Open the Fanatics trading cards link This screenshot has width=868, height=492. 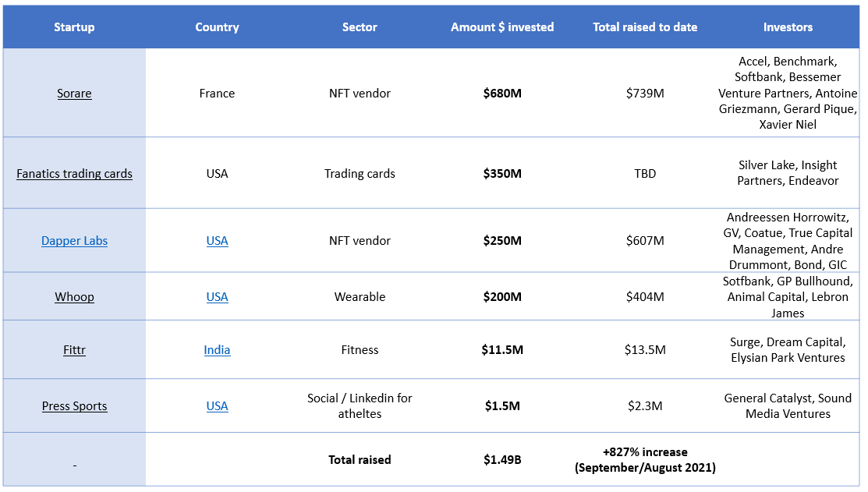click(x=74, y=174)
